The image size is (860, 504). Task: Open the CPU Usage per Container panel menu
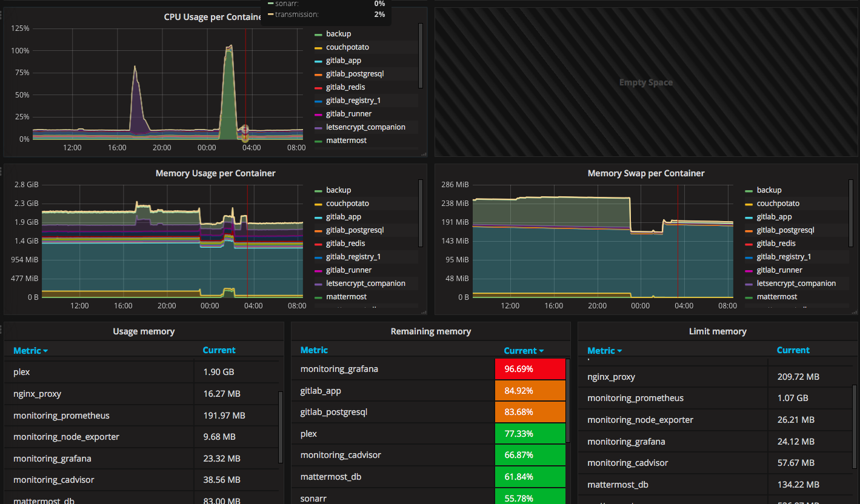[x=212, y=17]
